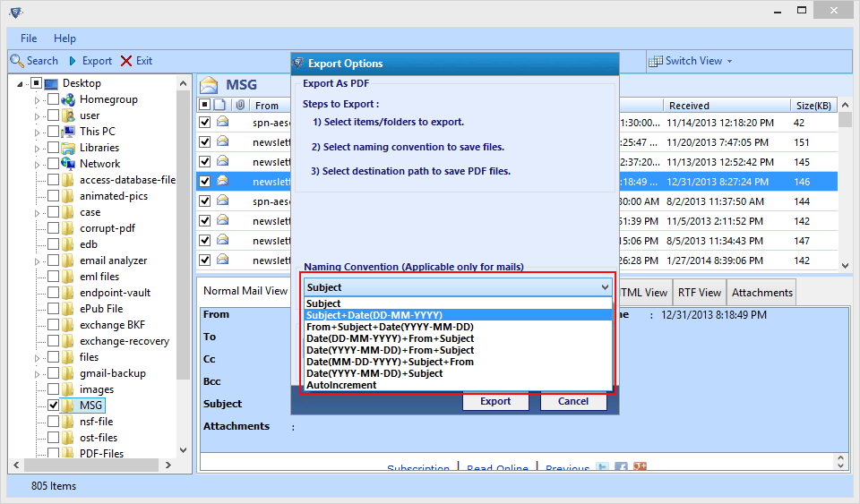Click the user folder icon
Screen dimensions: 860x504
68,115
